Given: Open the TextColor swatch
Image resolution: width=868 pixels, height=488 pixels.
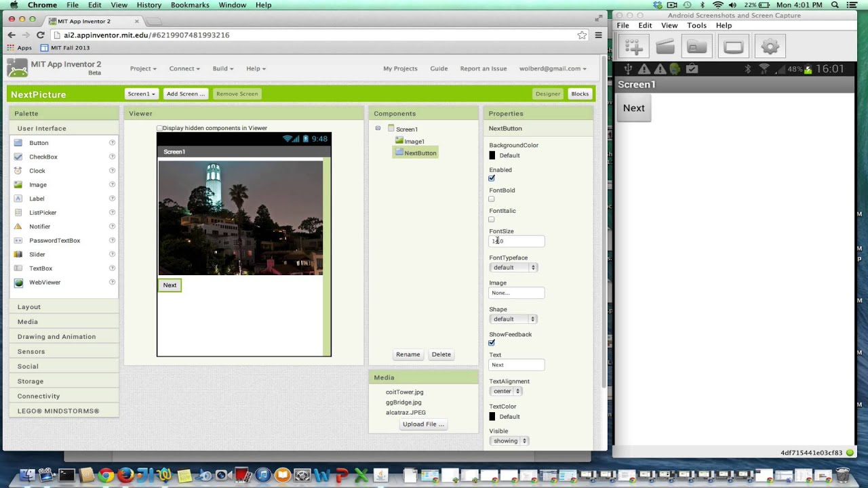Looking at the screenshot, I should point(492,417).
